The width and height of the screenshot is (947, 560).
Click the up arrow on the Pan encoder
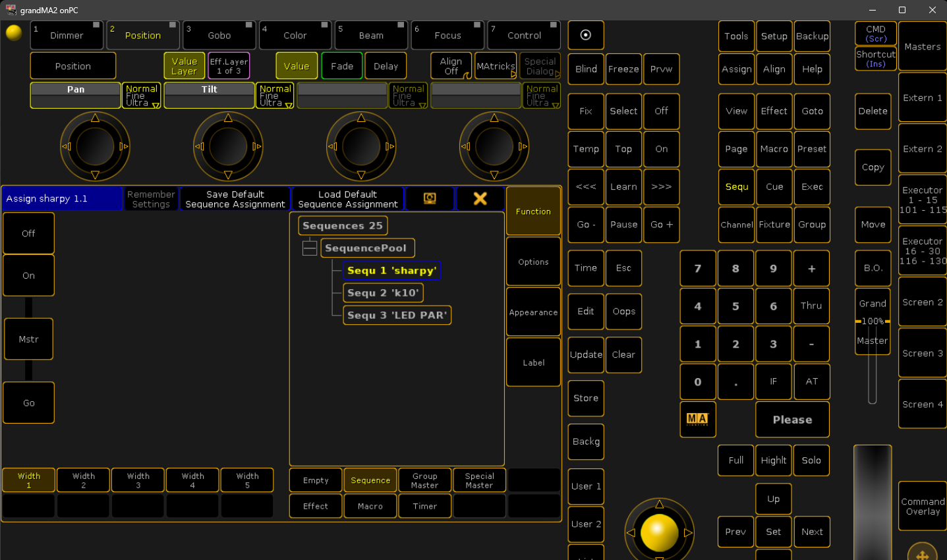point(96,118)
